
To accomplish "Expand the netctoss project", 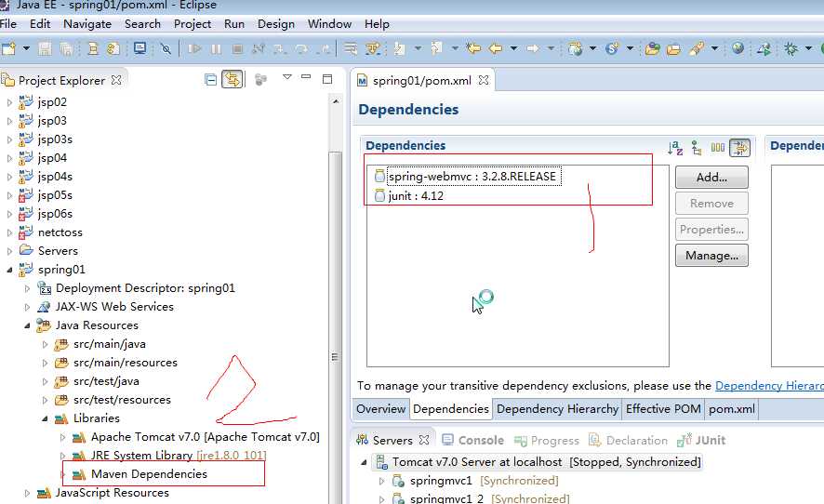I will click(x=9, y=232).
